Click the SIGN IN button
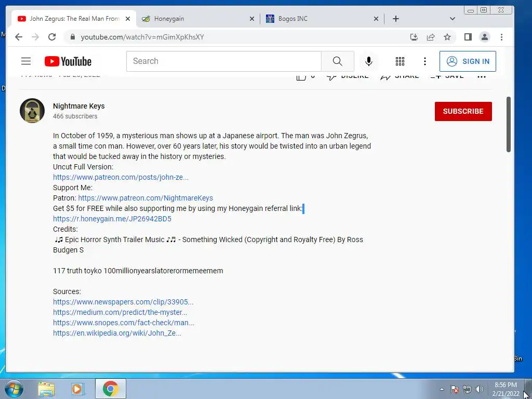Screen dimensions: 532x399 point(468,61)
